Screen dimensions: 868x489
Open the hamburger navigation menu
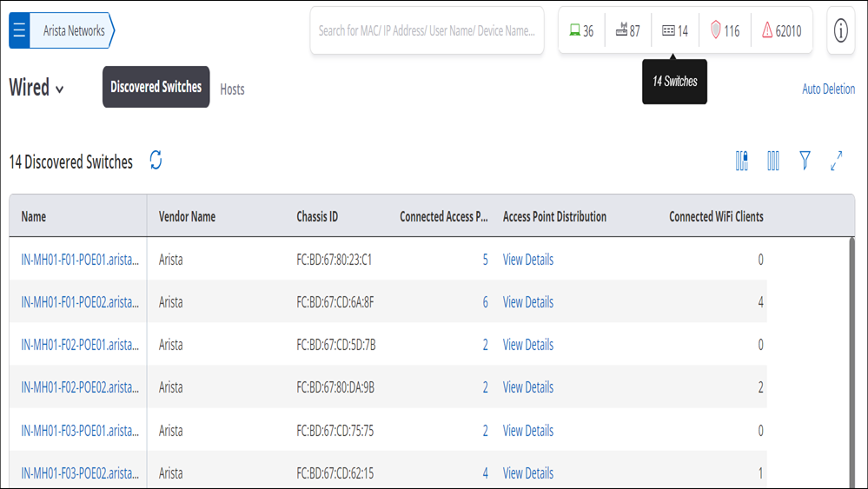pyautogui.click(x=19, y=30)
